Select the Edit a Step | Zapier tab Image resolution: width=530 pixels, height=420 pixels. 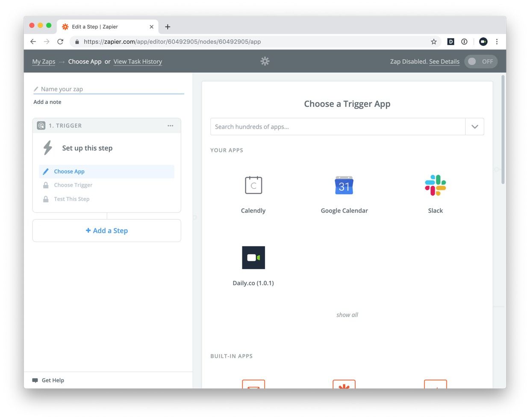click(x=108, y=27)
